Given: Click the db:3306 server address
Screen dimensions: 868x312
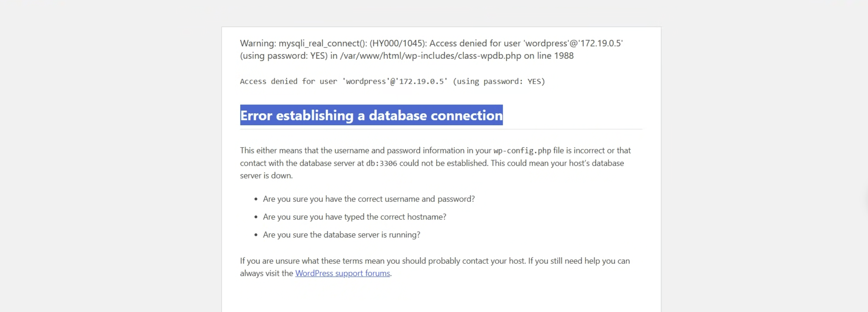Looking at the screenshot, I should [x=381, y=164].
